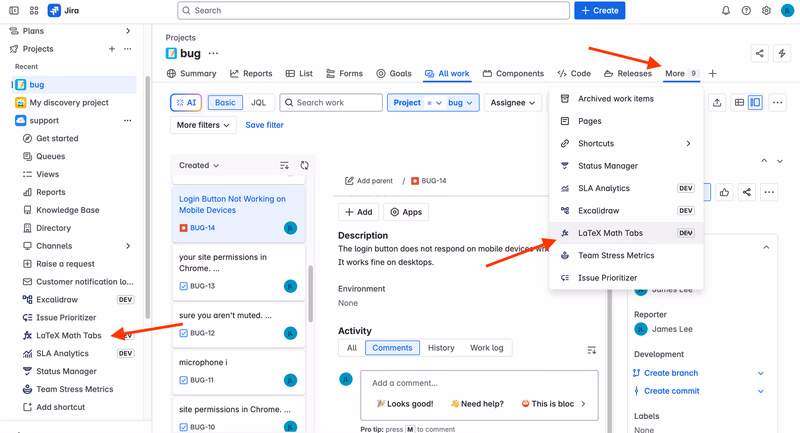Show Comments activity
This screenshot has height=433, width=800.
(x=392, y=348)
